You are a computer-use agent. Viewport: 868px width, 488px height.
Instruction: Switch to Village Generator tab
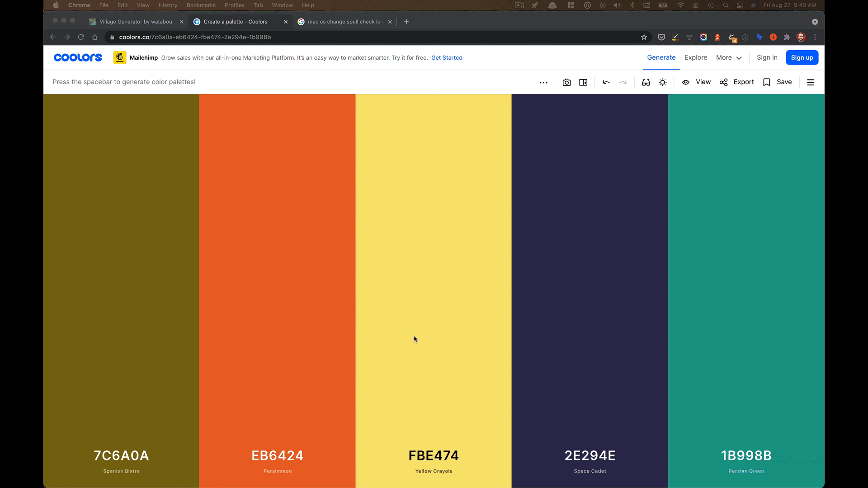136,22
